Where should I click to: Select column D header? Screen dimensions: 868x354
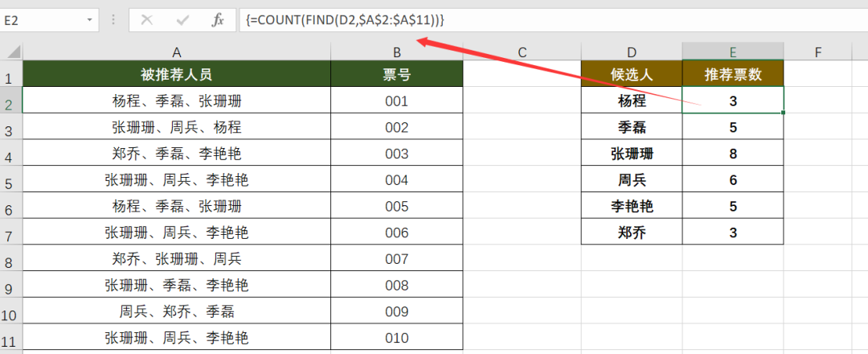click(x=632, y=52)
